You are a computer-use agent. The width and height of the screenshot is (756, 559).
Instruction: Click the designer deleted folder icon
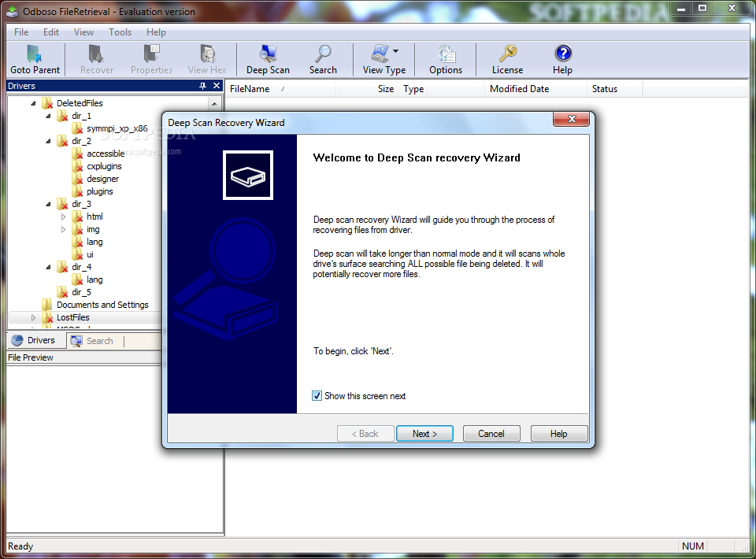[x=77, y=179]
